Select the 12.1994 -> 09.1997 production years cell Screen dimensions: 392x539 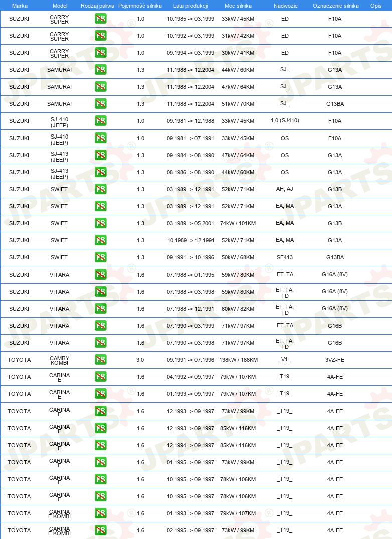tap(190, 445)
